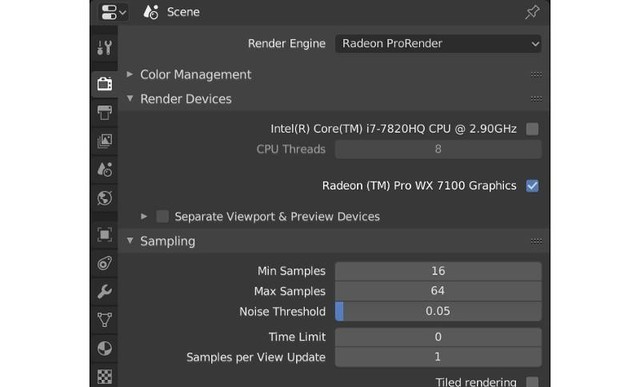Toggle the pin icon in the header
This screenshot has width=640, height=387.
coord(532,12)
